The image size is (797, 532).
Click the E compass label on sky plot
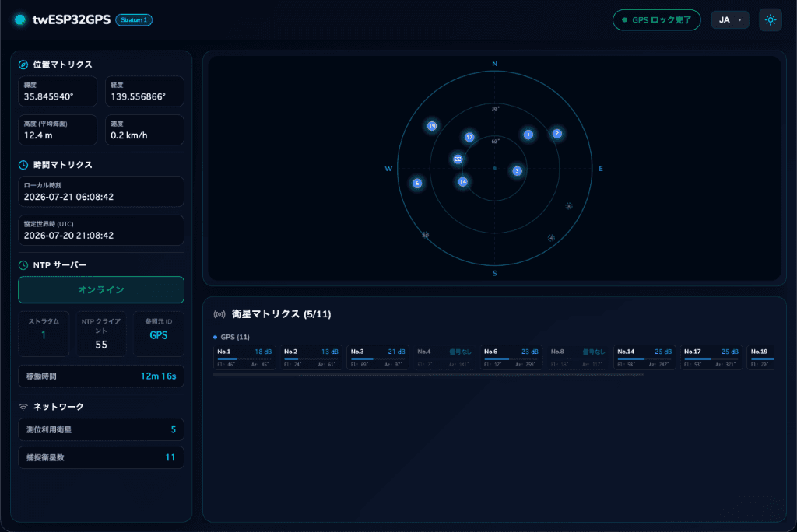[x=601, y=169]
